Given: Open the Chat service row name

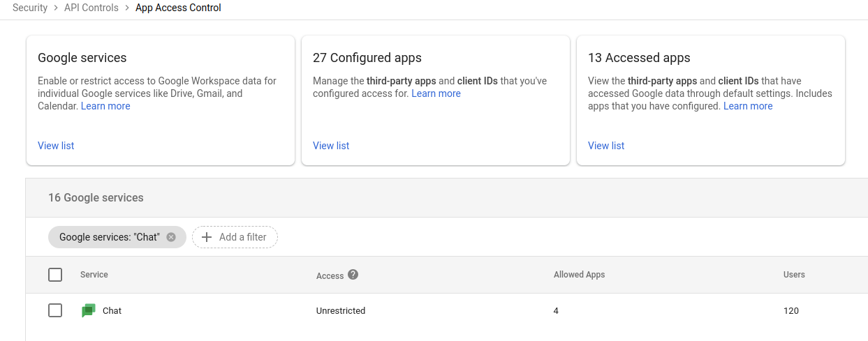Looking at the screenshot, I should click(x=112, y=311).
